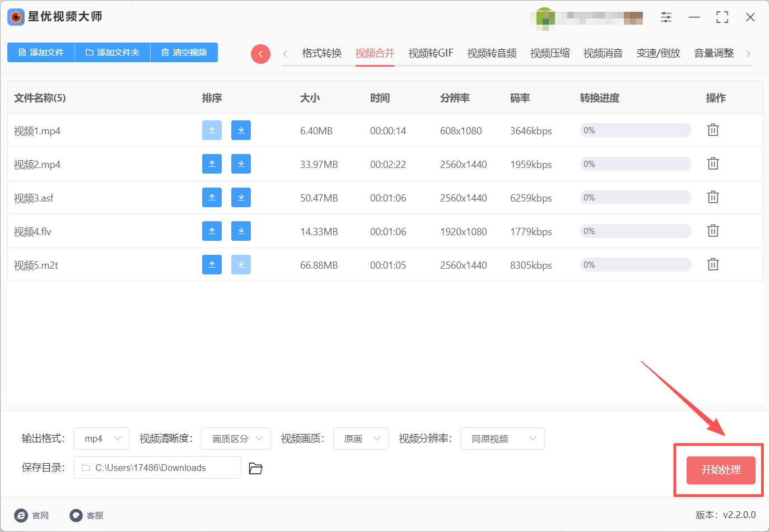The width and height of the screenshot is (770, 532).
Task: Click progress bar of 视频3.asf
Action: (x=636, y=197)
